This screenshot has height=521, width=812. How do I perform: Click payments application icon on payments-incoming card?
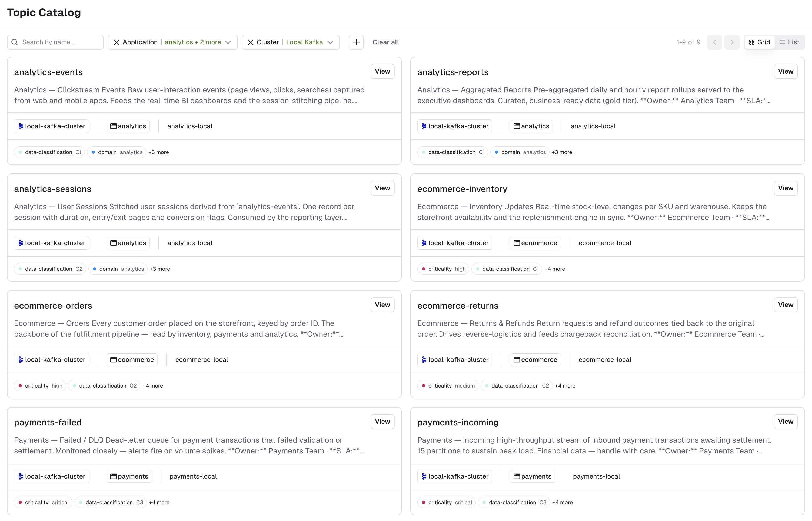point(517,476)
